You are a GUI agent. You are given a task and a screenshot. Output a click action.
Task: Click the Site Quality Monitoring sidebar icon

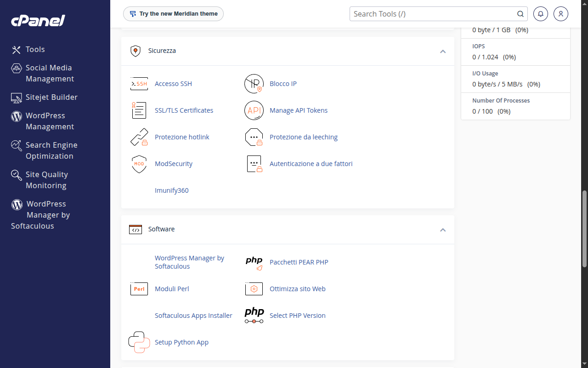17,175
